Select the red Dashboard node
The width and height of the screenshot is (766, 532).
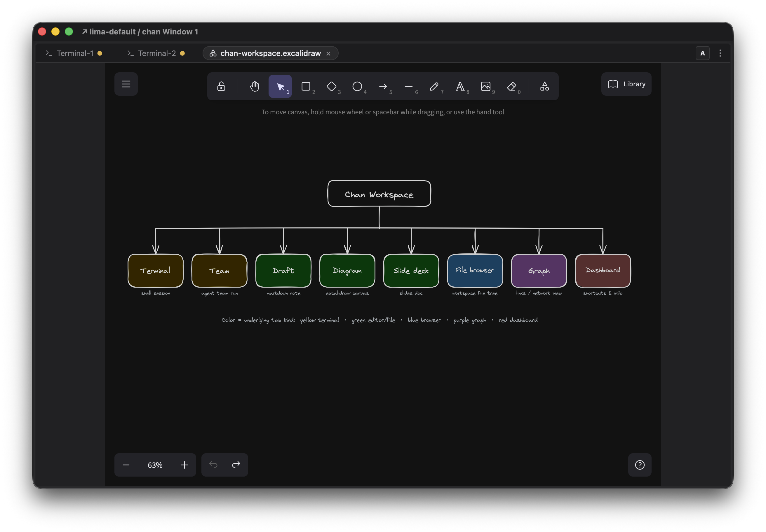[603, 270]
